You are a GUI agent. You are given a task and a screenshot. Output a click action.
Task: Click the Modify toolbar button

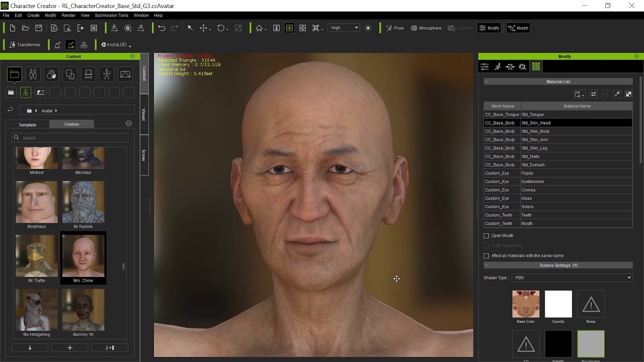489,28
